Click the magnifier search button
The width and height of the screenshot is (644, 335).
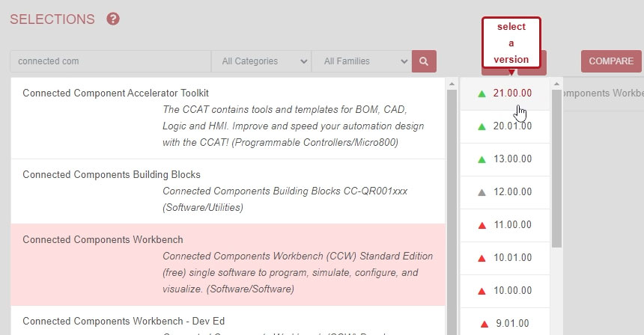[x=424, y=61]
